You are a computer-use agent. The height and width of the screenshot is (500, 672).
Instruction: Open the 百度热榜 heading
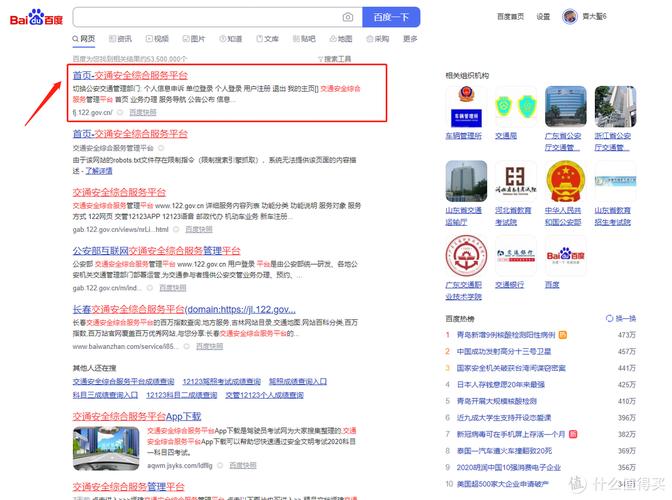[x=460, y=319]
